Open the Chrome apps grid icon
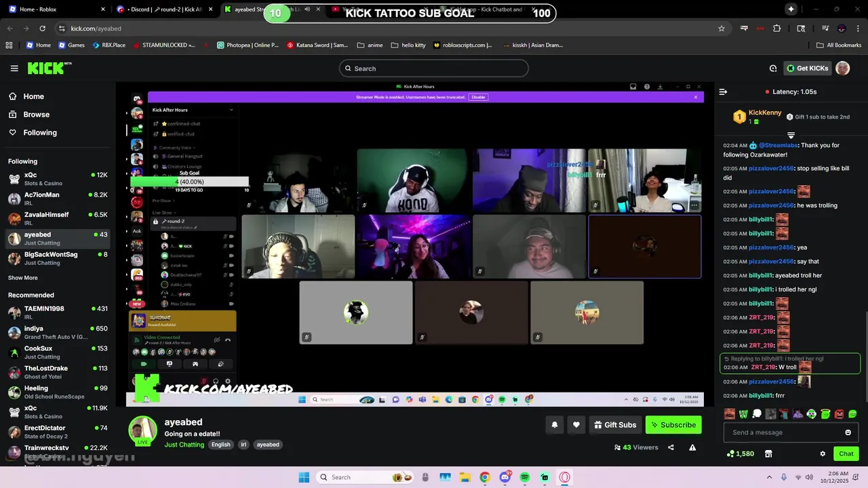The width and height of the screenshot is (868, 488). (9, 45)
